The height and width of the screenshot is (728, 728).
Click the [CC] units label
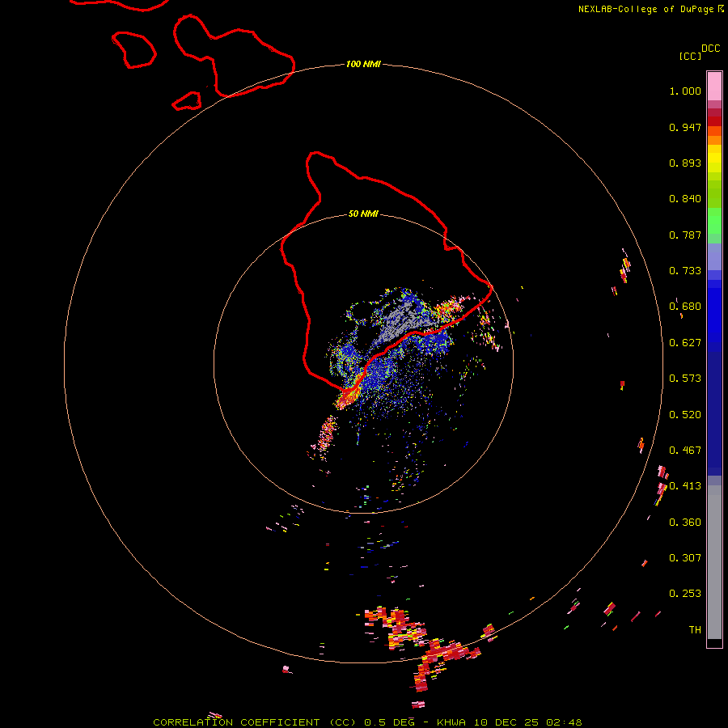[690, 56]
